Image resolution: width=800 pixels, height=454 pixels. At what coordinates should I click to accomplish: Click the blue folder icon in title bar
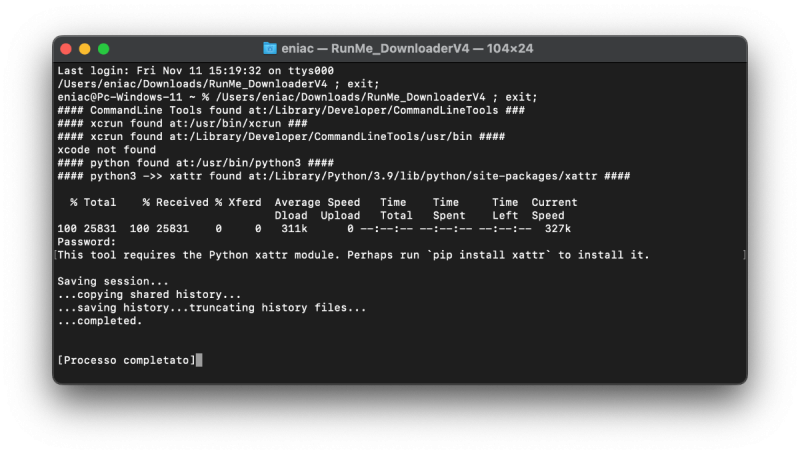click(x=269, y=48)
